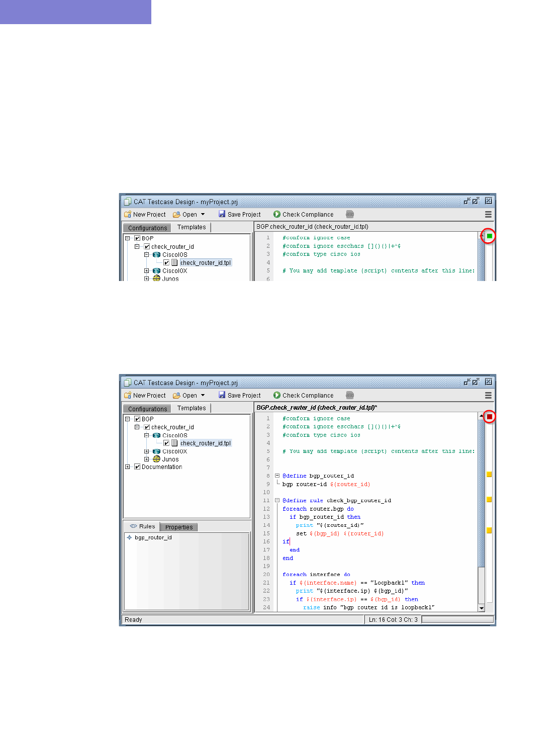Viewport: 560px width, 748px height.
Task: Click the 'Ready' status bar text
Action: point(133,620)
